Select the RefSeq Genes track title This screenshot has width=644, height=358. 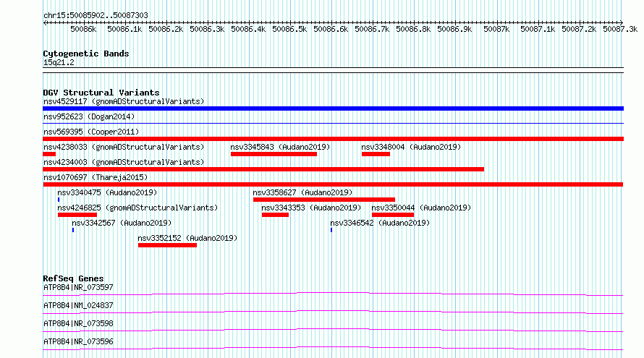(73, 278)
